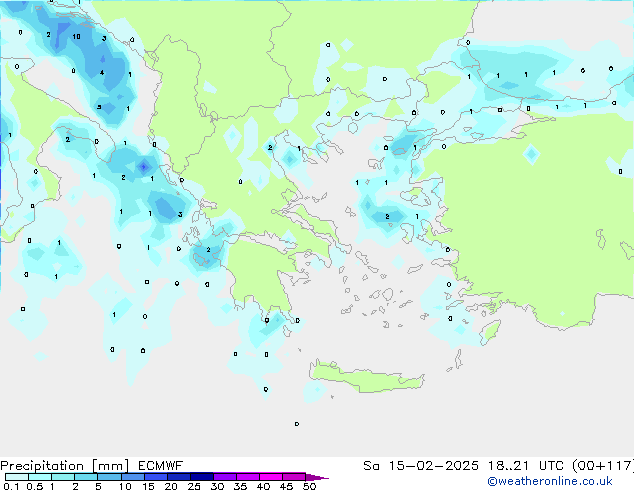Click the '40' legend scale label
Image resolution: width=634 pixels, height=490 pixels.
point(263,486)
